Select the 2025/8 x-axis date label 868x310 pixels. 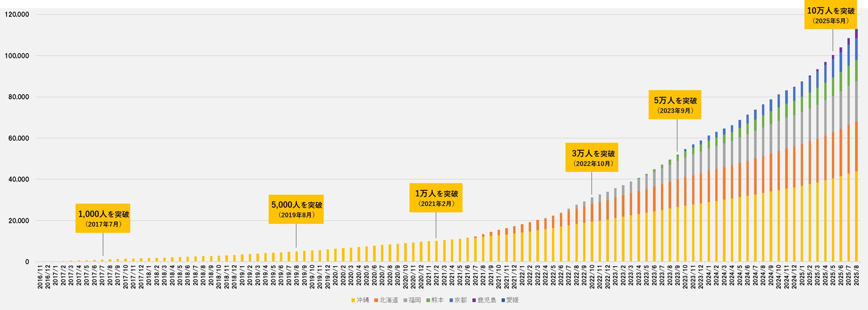(856, 276)
